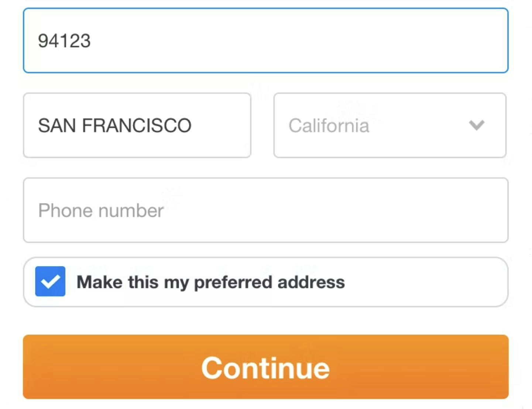Click into the Phone number field

[x=265, y=210]
